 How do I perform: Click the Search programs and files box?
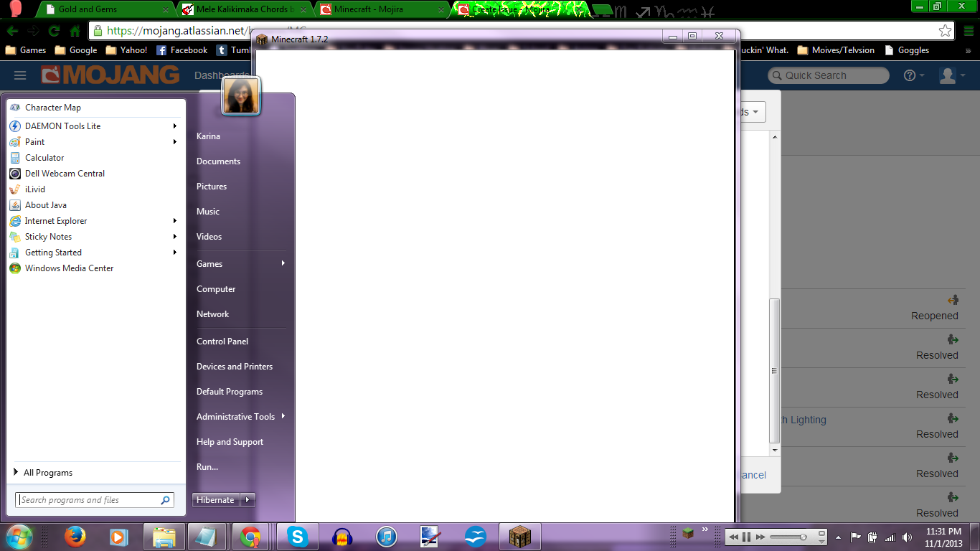point(95,500)
